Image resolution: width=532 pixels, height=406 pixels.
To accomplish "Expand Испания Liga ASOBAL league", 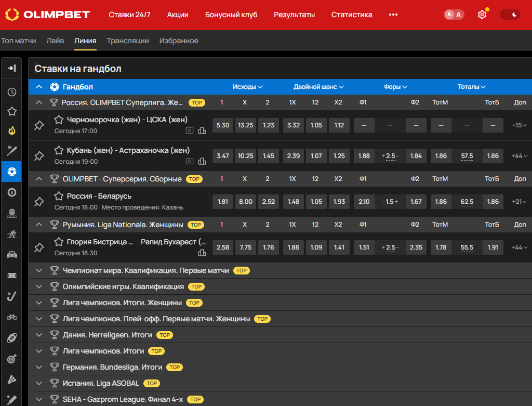I will [39, 383].
